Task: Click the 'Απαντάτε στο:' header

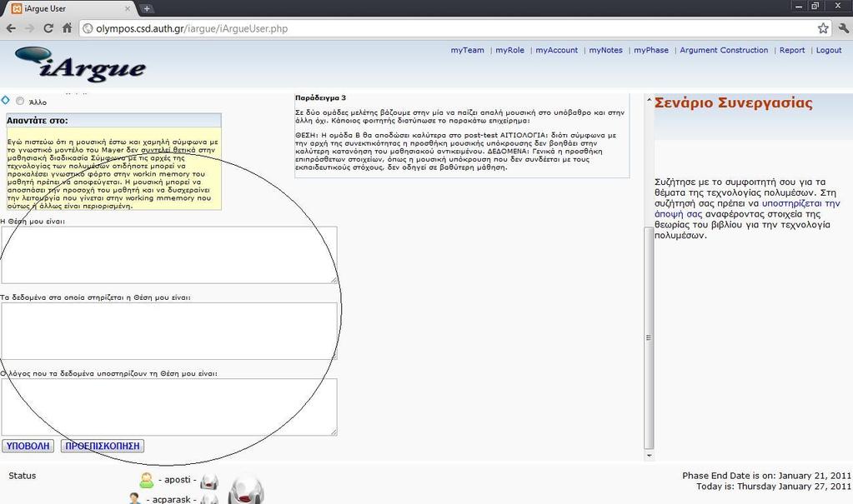Action: [113, 121]
